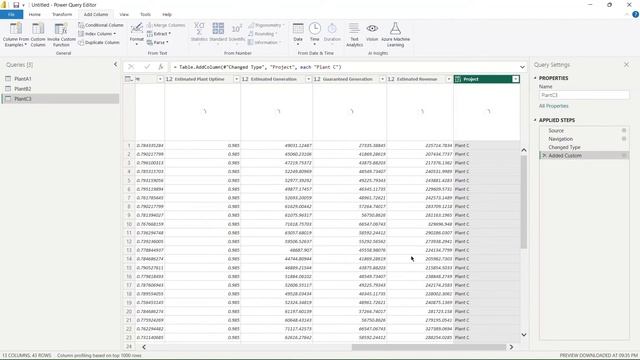Image resolution: width=640 pixels, height=360 pixels.
Task: Select the Changed Type step
Action: (x=584, y=147)
